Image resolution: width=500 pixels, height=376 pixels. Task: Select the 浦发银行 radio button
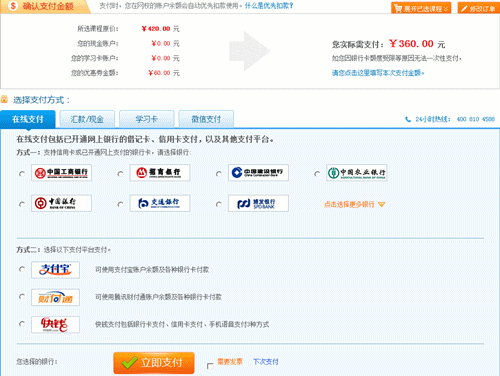219,204
